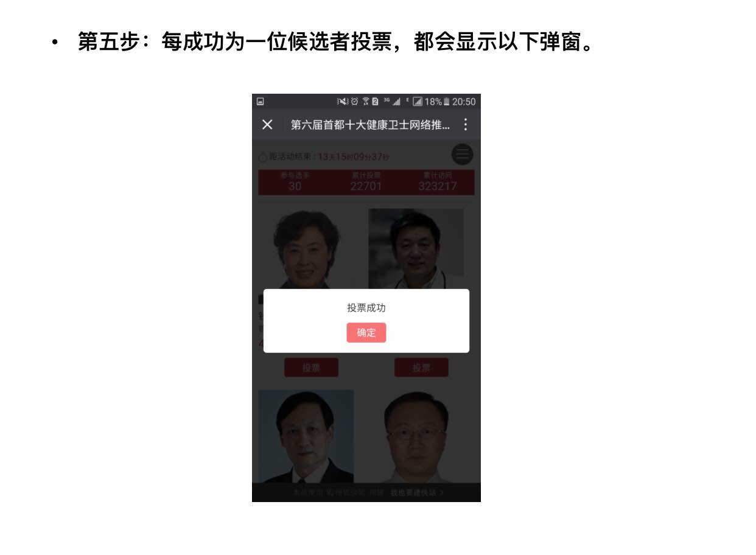Open the round hamburger menu button
This screenshot has height=555, width=756.
(x=463, y=155)
